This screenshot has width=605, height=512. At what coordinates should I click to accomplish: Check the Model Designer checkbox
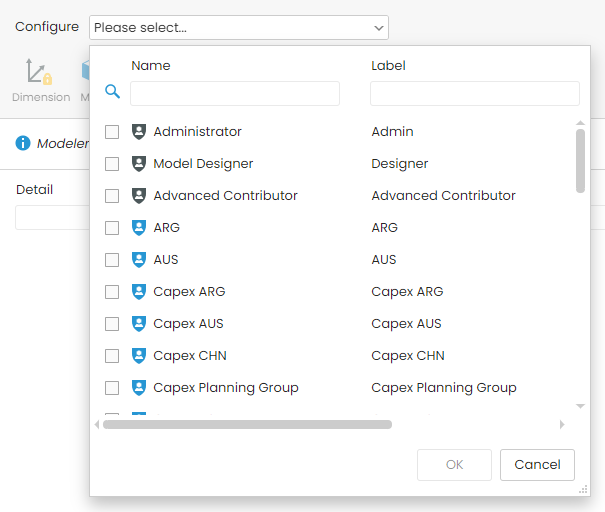[x=112, y=164]
